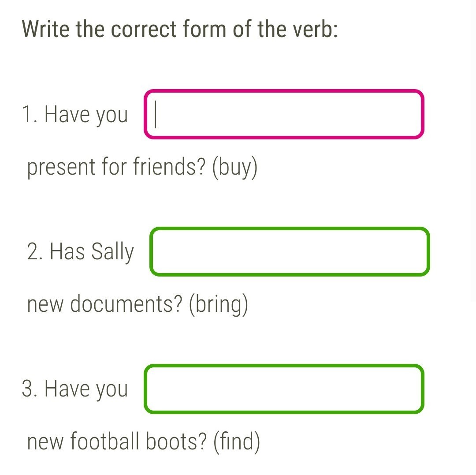Click the "1. Have you" label
Screen dimensions: 476x475
(75, 115)
